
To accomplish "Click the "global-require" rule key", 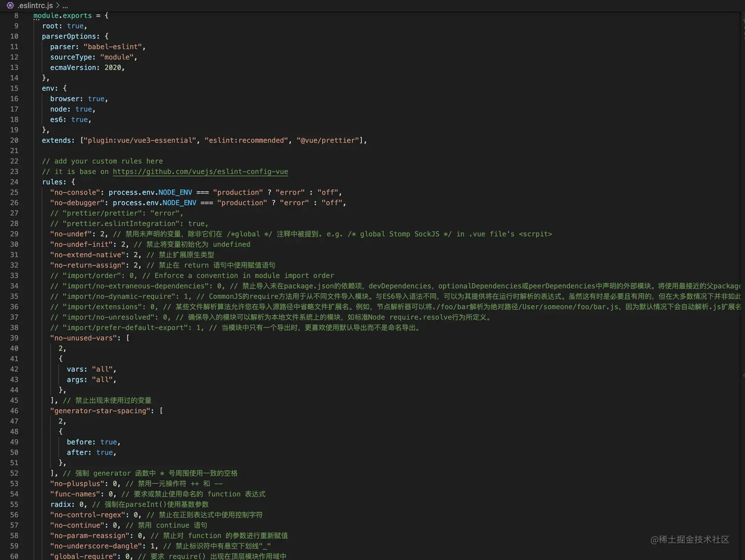I will [x=83, y=556].
